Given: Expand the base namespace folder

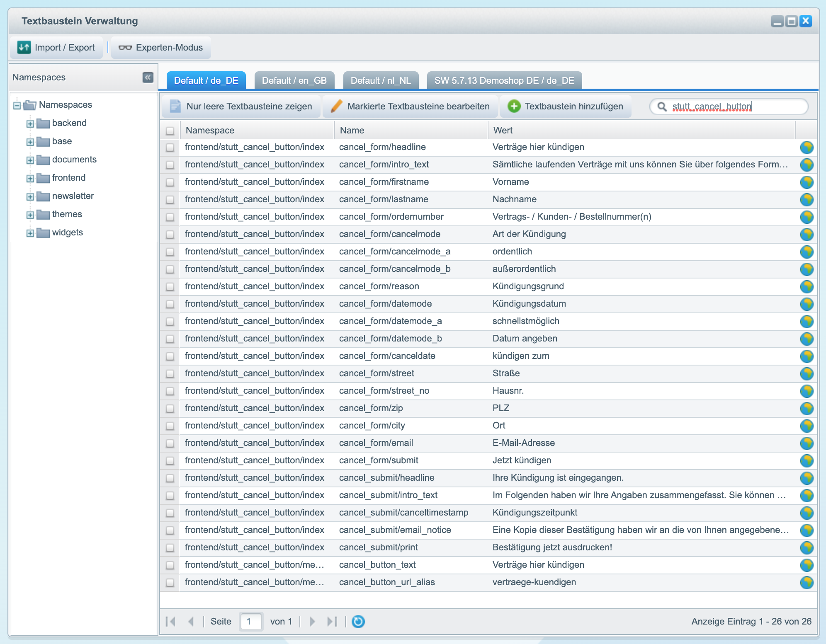Looking at the screenshot, I should pyautogui.click(x=30, y=142).
